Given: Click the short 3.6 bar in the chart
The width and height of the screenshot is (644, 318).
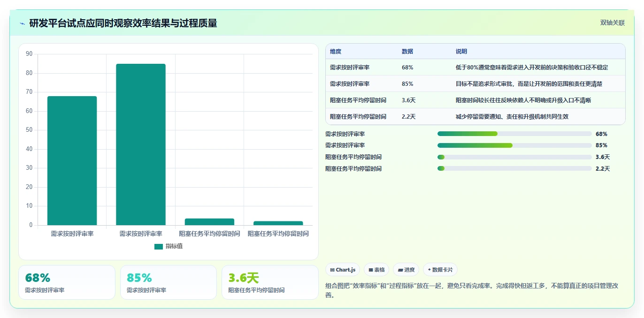Looking at the screenshot, I should coord(209,222).
